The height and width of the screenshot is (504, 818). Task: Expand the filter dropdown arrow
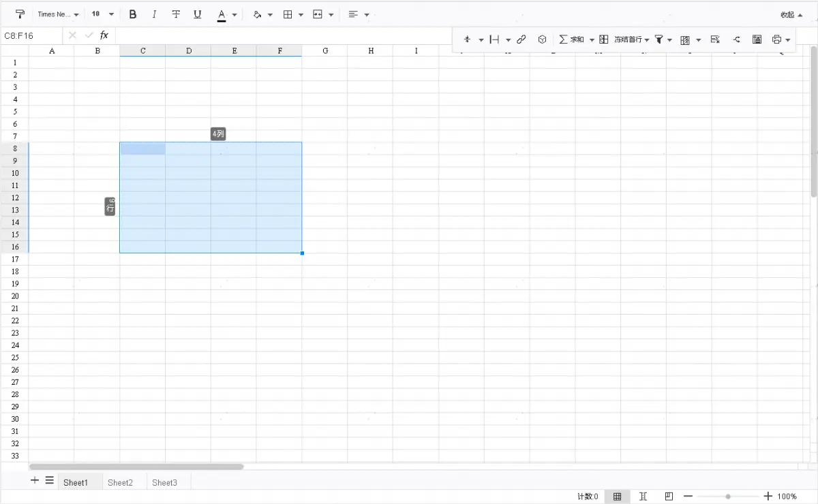click(670, 40)
